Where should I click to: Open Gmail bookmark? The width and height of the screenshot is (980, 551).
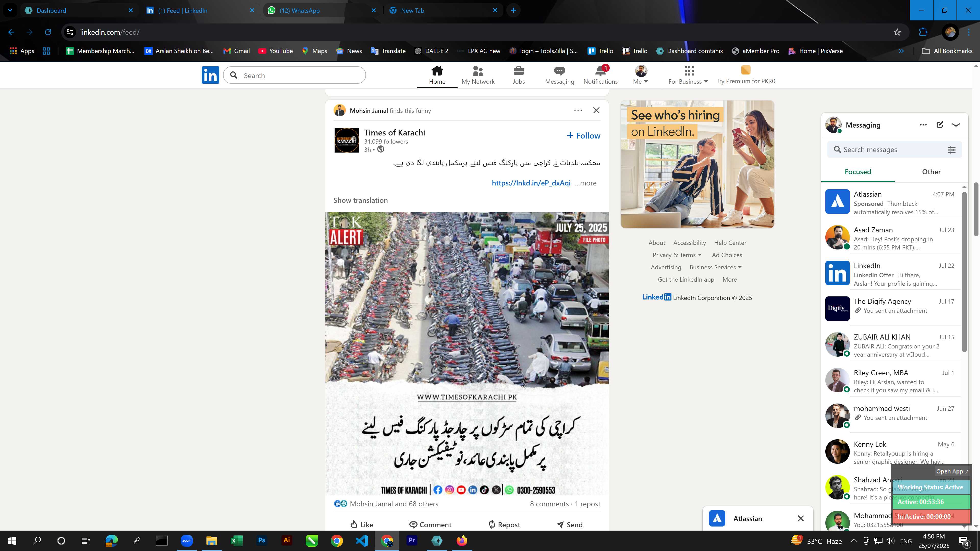236,51
